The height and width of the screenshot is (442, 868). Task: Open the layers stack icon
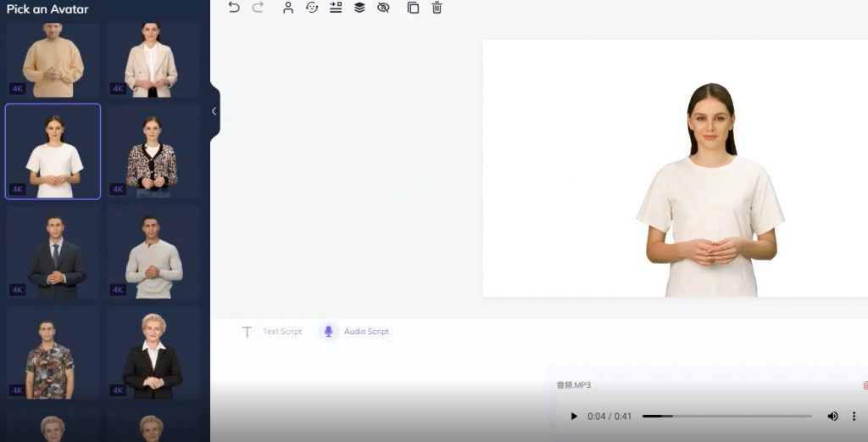pos(359,7)
